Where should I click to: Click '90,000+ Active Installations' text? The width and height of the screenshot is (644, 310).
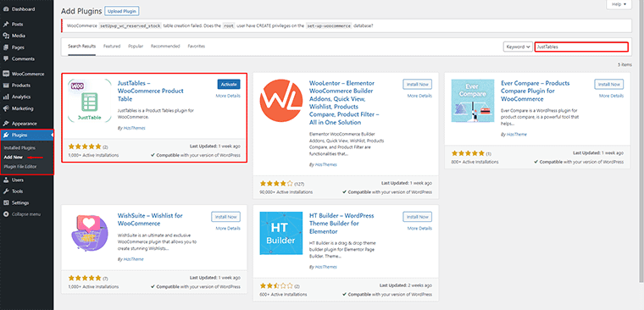pos(286,192)
